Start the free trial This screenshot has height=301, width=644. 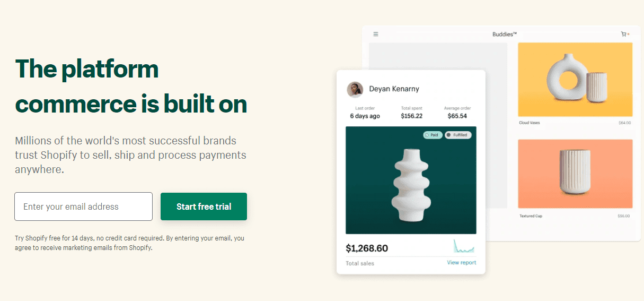pos(204,207)
